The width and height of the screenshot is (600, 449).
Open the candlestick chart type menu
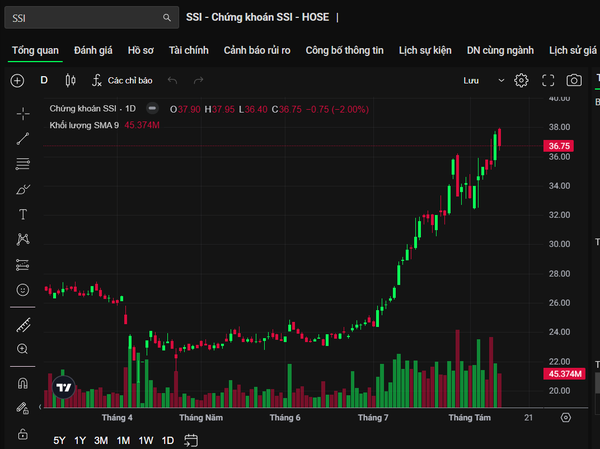(70, 80)
